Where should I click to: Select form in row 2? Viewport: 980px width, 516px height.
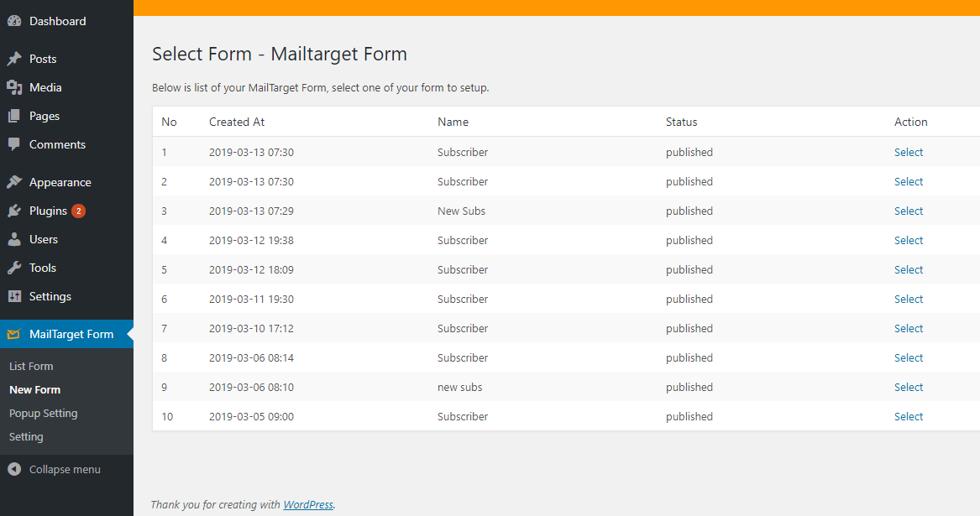pyautogui.click(x=908, y=182)
